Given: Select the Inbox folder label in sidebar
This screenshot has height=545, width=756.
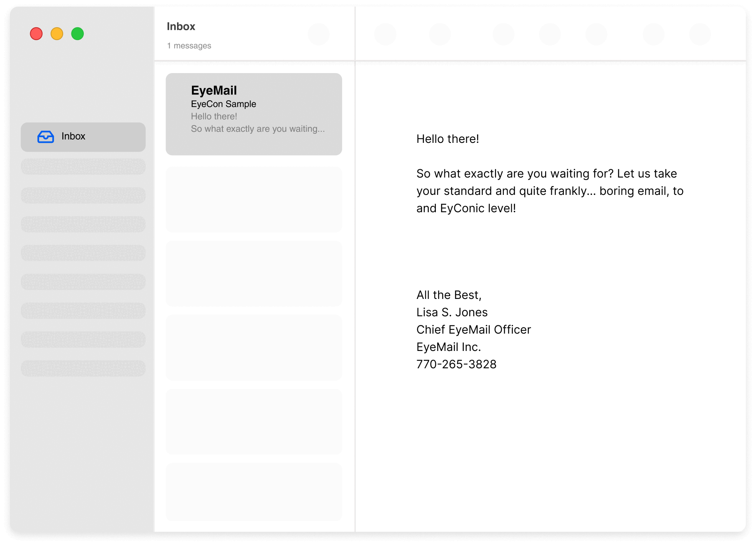Looking at the screenshot, I should pyautogui.click(x=73, y=136).
